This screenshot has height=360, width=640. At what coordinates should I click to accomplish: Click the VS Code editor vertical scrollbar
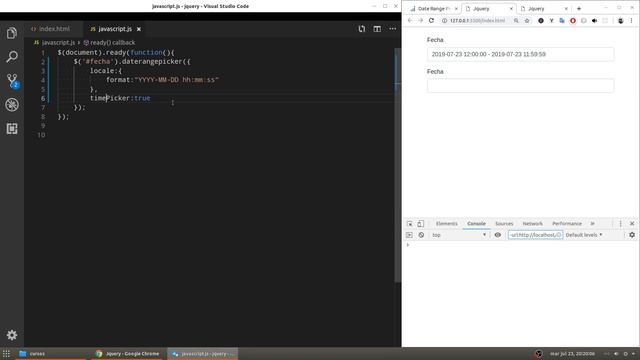[398, 165]
